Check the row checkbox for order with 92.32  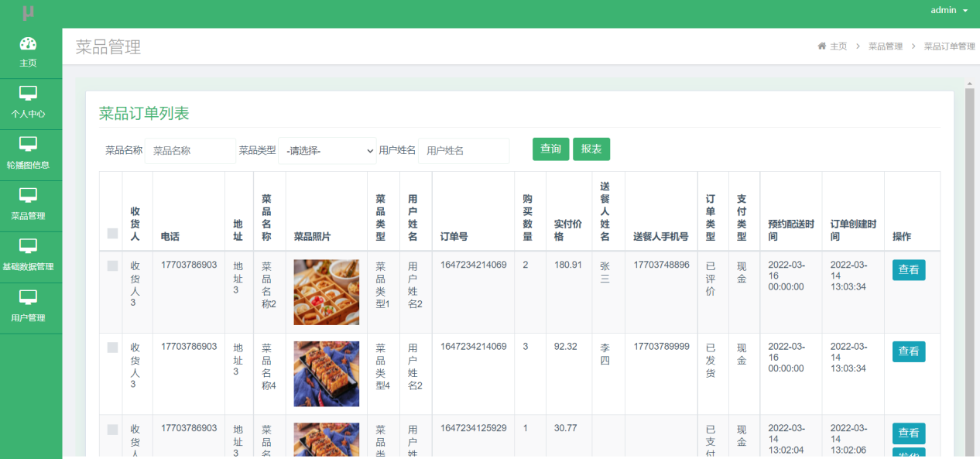(113, 348)
